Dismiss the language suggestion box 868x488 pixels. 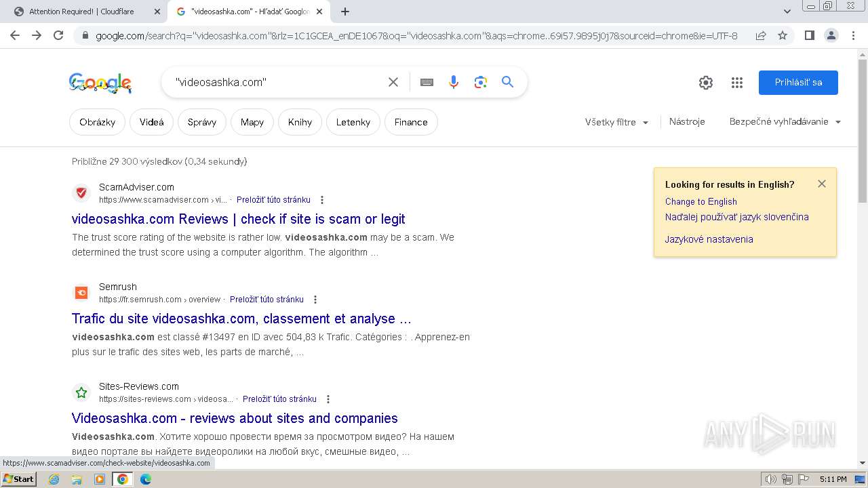[822, 184]
